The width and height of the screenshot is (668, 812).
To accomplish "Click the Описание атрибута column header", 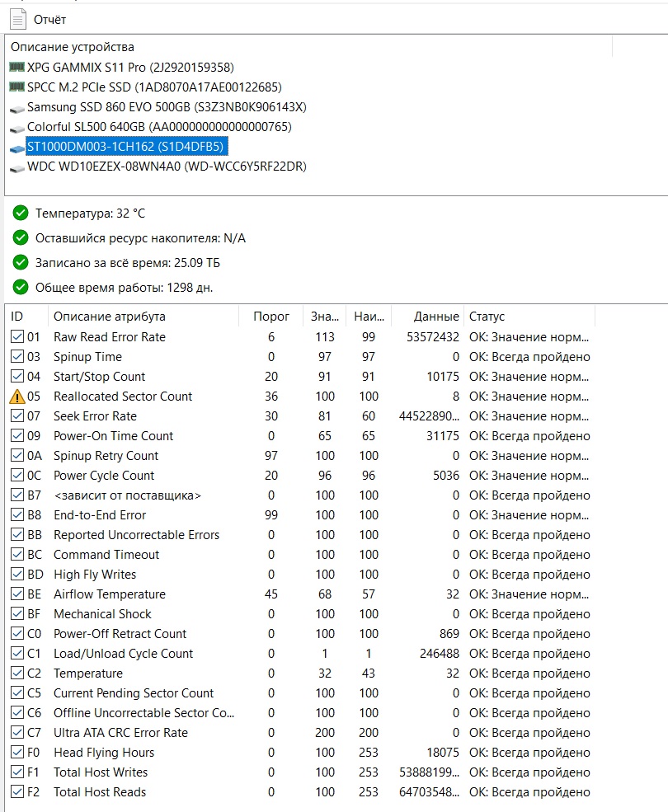I will pos(110,317).
